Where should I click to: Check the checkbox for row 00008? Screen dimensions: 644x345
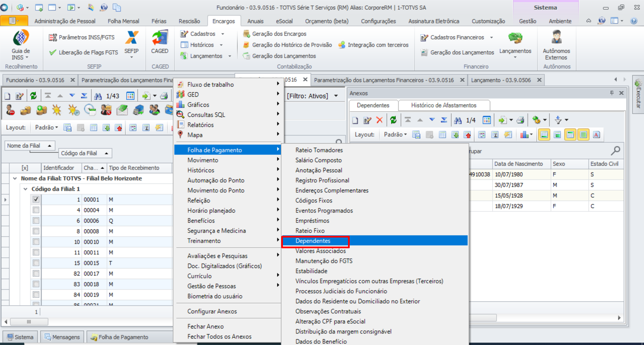[x=36, y=231]
